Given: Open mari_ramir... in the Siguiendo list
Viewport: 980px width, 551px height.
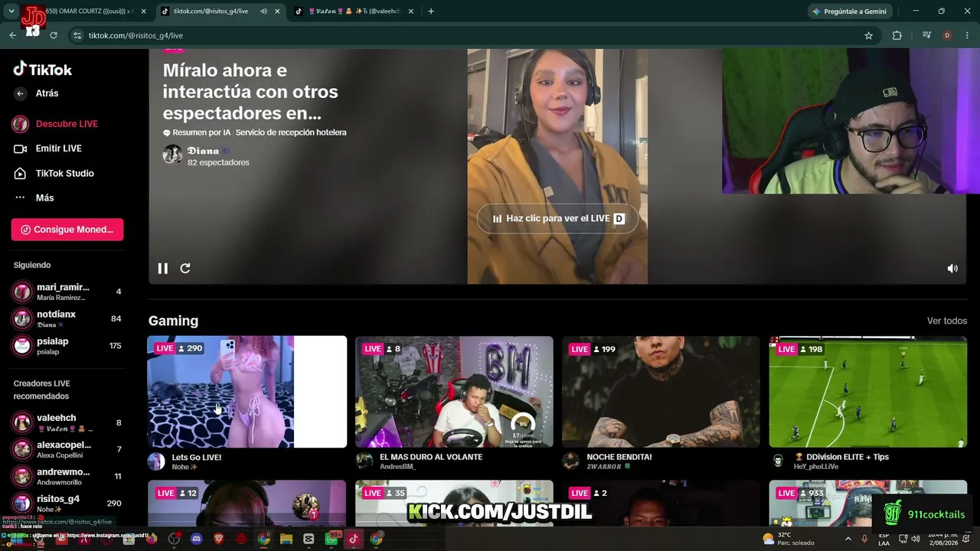Looking at the screenshot, I should click(67, 292).
